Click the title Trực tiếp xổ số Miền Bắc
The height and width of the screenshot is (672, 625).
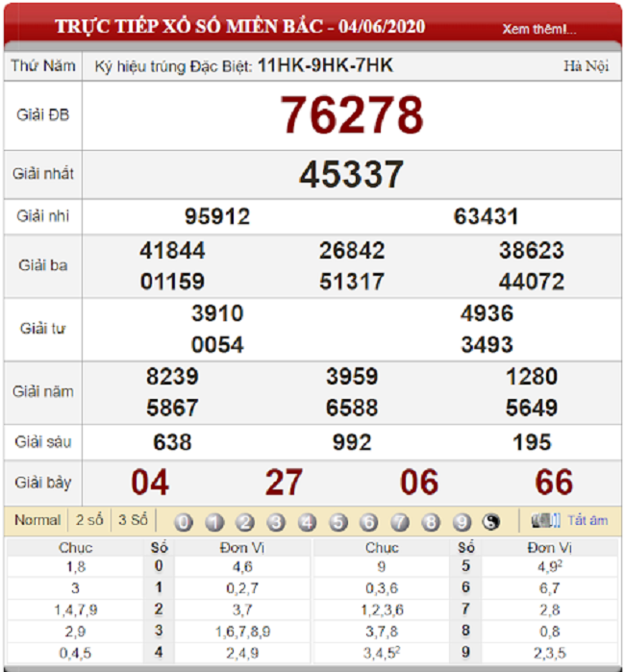(189, 27)
